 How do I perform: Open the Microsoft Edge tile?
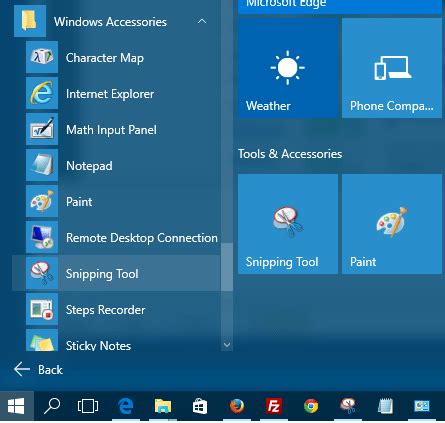(x=340, y=7)
